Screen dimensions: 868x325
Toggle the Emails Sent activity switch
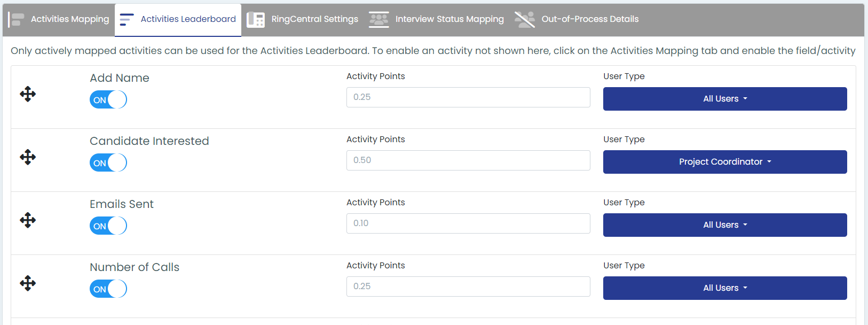point(108,226)
